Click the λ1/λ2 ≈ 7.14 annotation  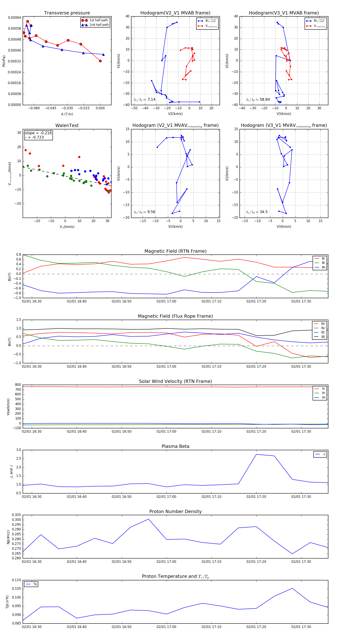(145, 100)
